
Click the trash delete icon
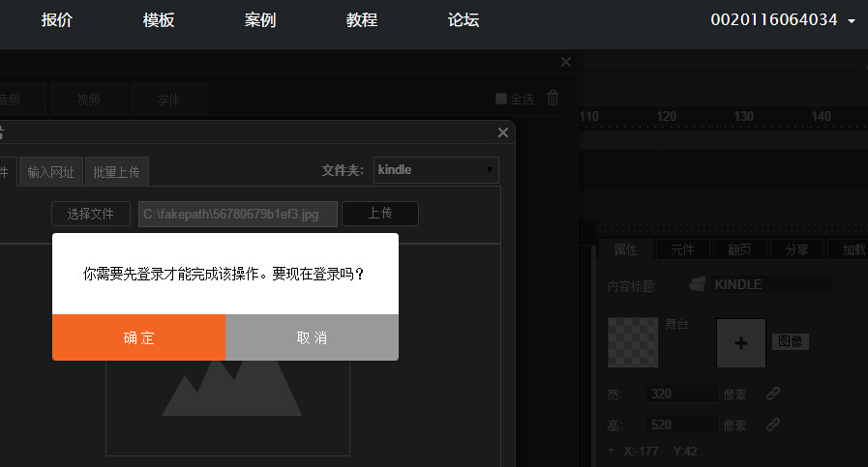pyautogui.click(x=553, y=98)
